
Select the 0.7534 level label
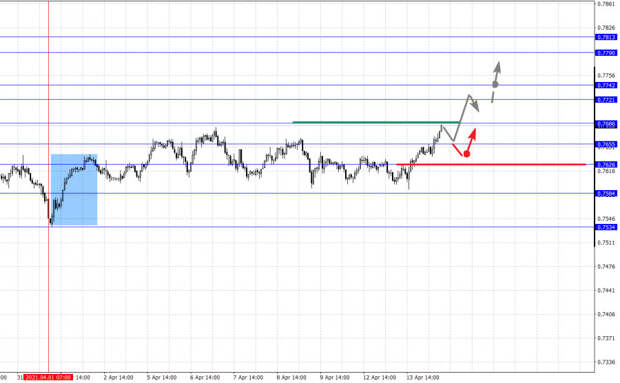[606, 227]
